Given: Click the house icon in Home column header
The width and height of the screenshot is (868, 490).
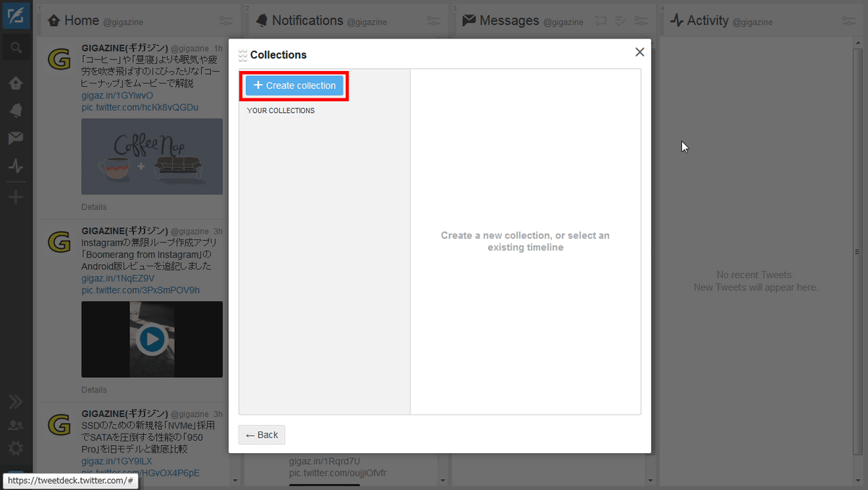Looking at the screenshot, I should [x=54, y=21].
